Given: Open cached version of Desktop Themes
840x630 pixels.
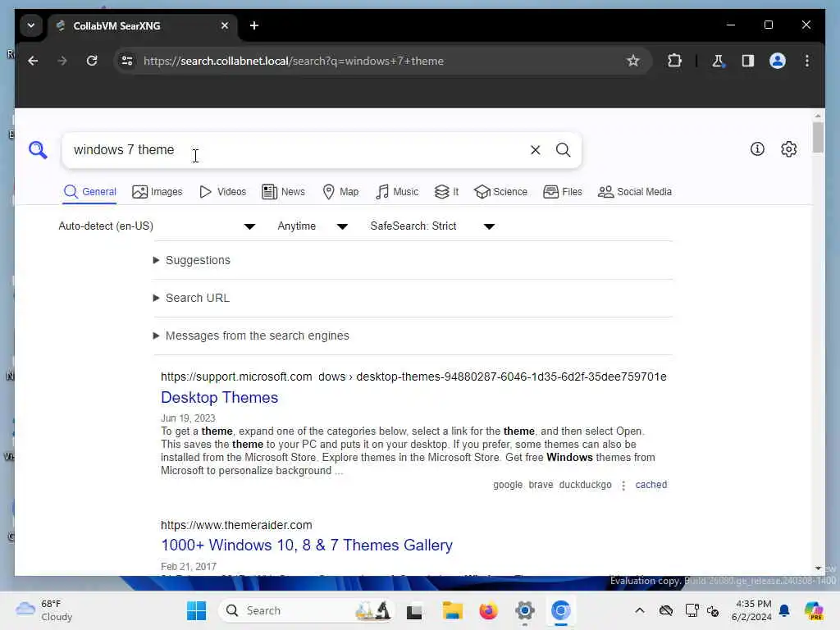Looking at the screenshot, I should [651, 485].
